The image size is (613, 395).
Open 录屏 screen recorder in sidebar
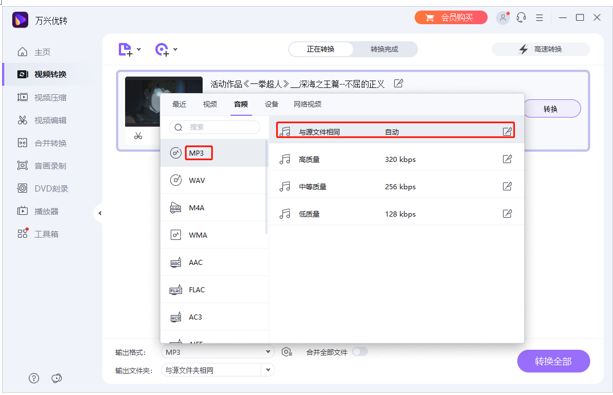coord(41,166)
